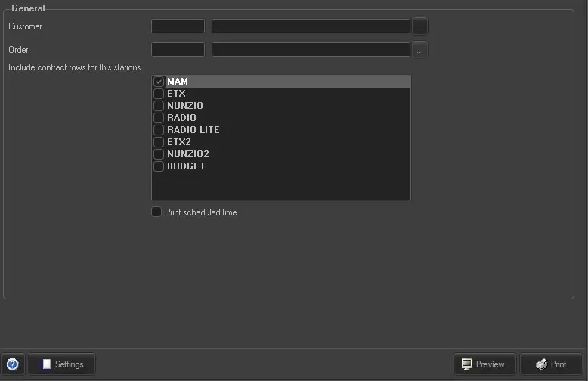Click the Customer code input field
Image resolution: width=588 pixels, height=381 pixels.
tap(178, 26)
